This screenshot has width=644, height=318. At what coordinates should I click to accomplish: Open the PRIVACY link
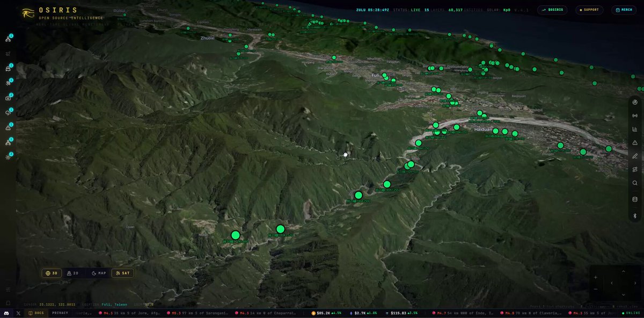tap(60, 313)
